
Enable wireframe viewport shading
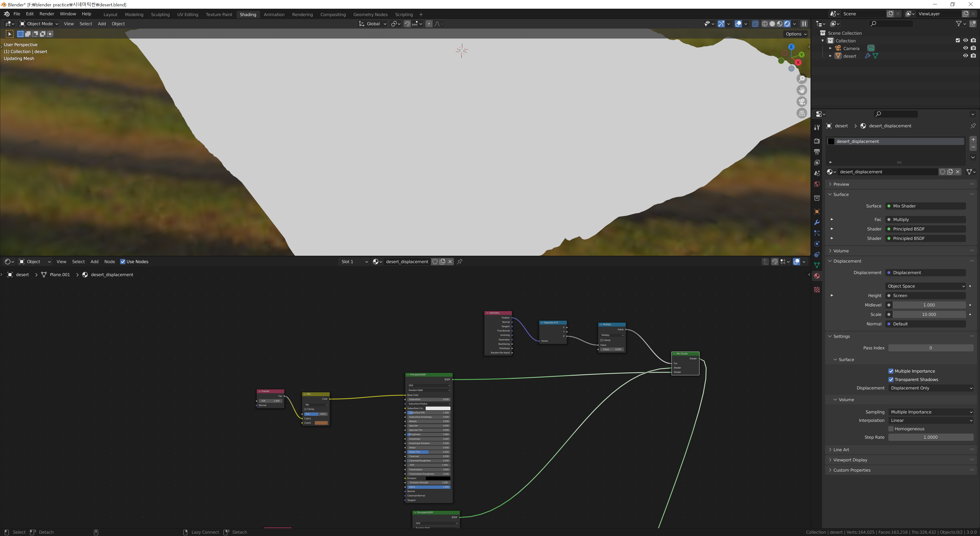point(765,23)
